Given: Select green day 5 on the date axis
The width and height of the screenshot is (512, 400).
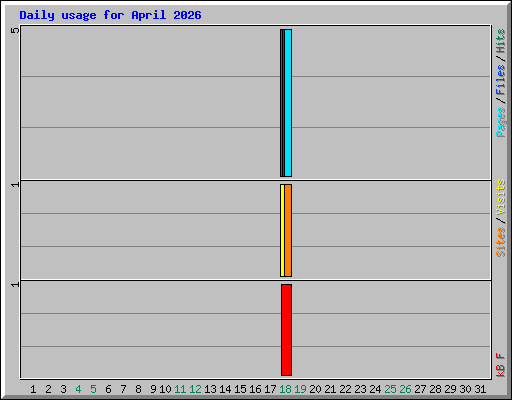Looking at the screenshot, I should (x=93, y=389).
